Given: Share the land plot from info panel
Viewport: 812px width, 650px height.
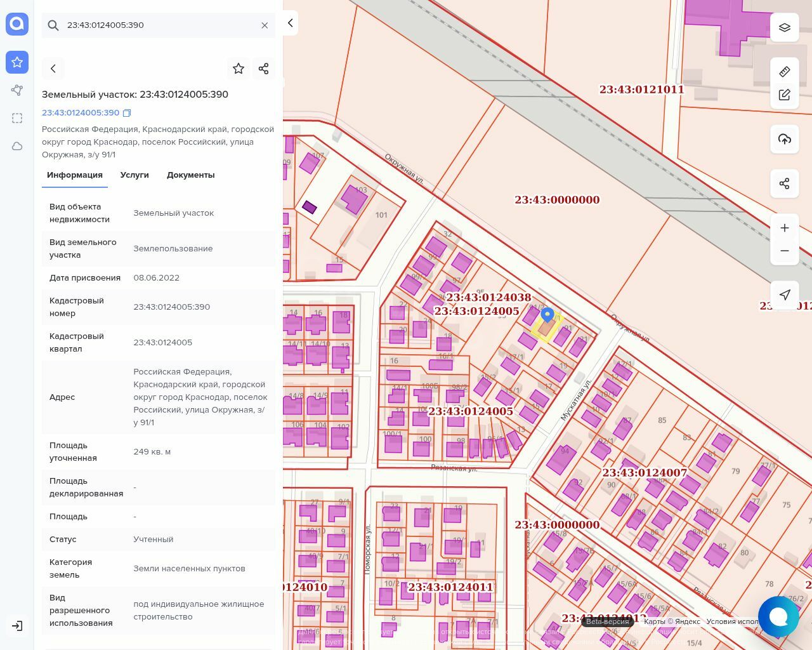Looking at the screenshot, I should pyautogui.click(x=264, y=69).
